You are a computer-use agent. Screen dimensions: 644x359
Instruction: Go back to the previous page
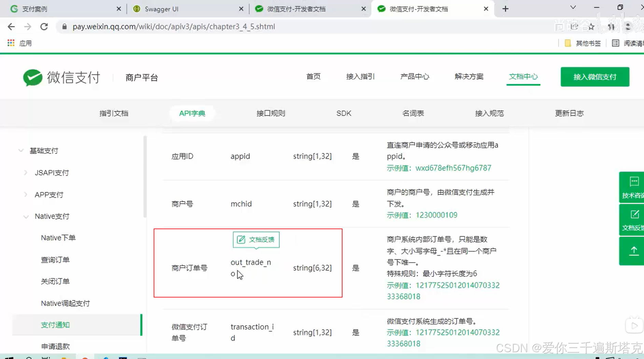11,27
